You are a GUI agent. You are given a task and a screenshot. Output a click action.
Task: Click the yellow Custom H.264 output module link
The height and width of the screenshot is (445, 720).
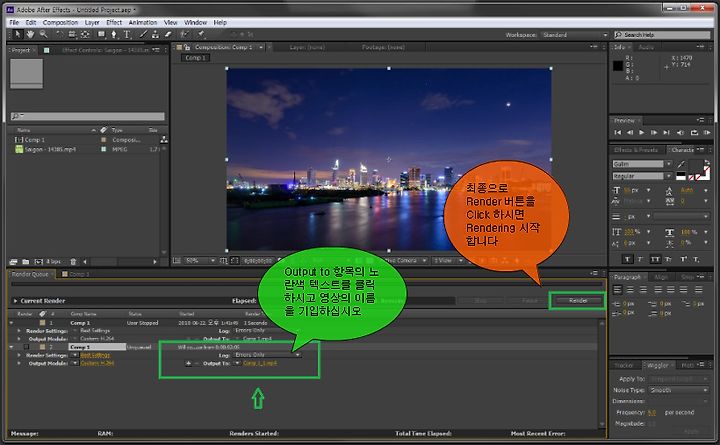[x=97, y=363]
